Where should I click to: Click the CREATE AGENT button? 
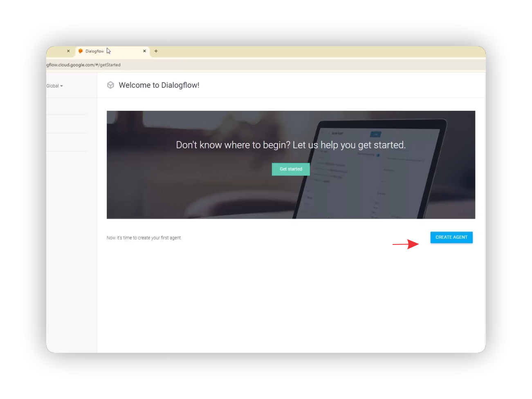(451, 237)
